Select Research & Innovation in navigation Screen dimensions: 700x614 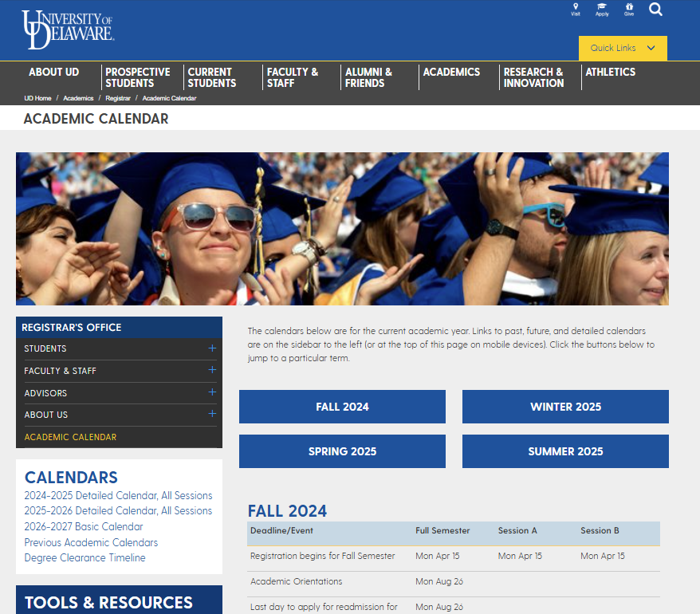(x=533, y=77)
